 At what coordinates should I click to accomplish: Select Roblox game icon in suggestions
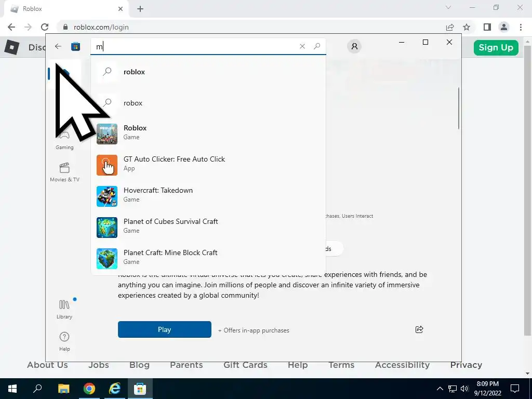[x=107, y=134]
